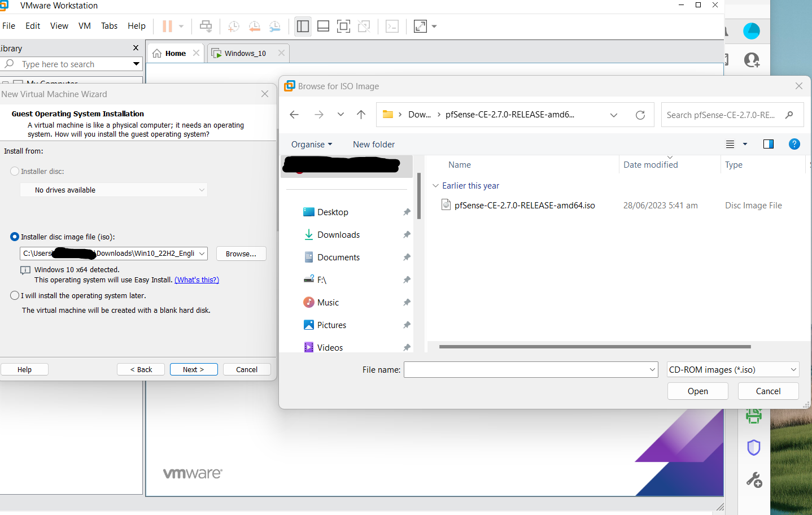The width and height of the screenshot is (812, 515).
Task: Toggle the library sidebar view icon
Action: pos(303,26)
